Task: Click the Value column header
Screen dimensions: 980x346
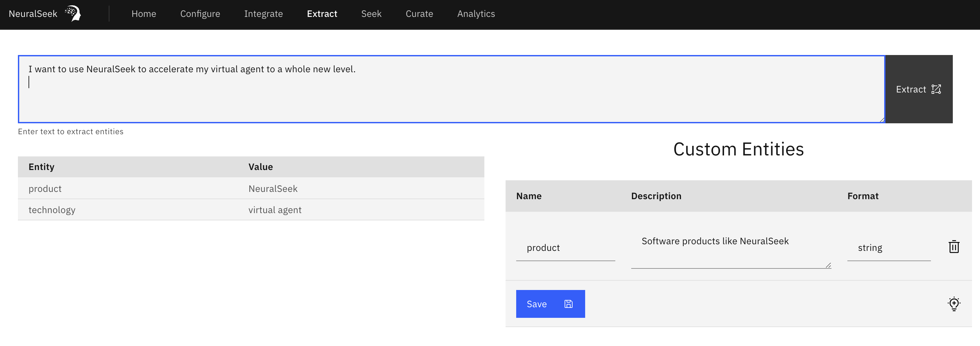Action: tap(261, 167)
